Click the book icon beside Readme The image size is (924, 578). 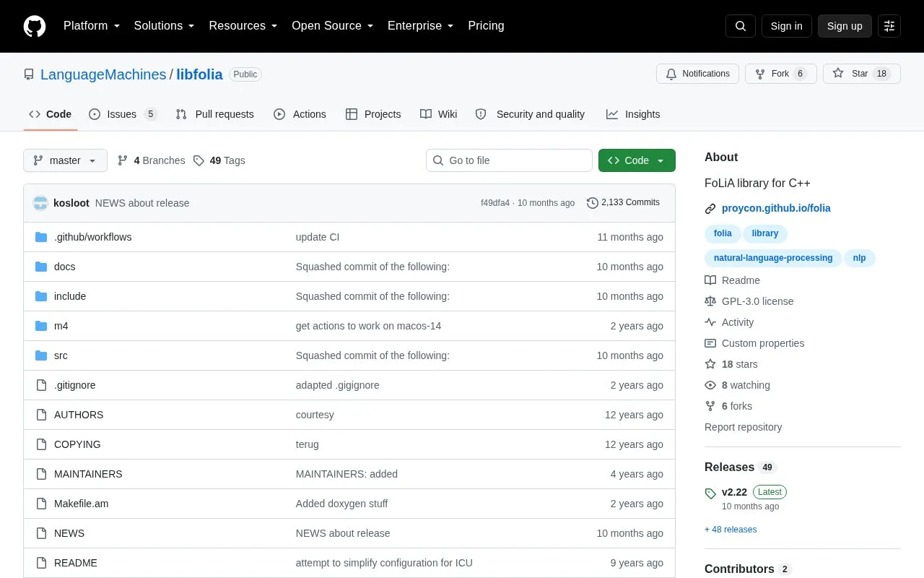[710, 280]
